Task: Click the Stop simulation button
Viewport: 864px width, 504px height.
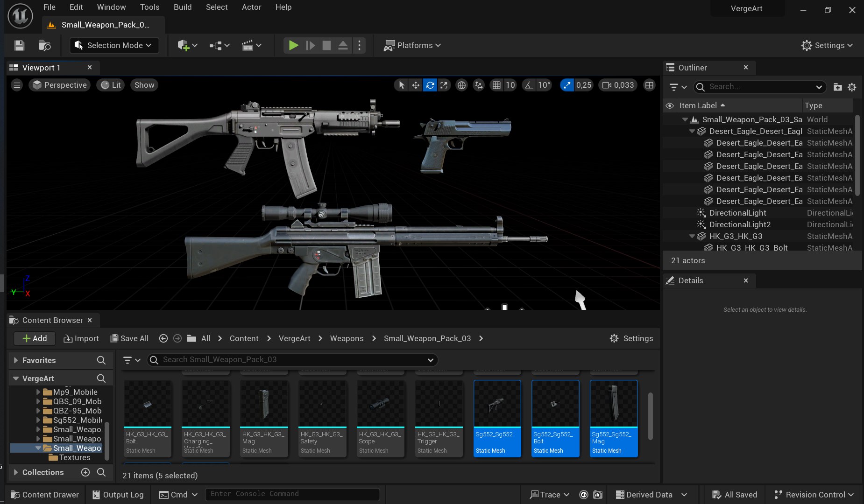Action: 326,45
